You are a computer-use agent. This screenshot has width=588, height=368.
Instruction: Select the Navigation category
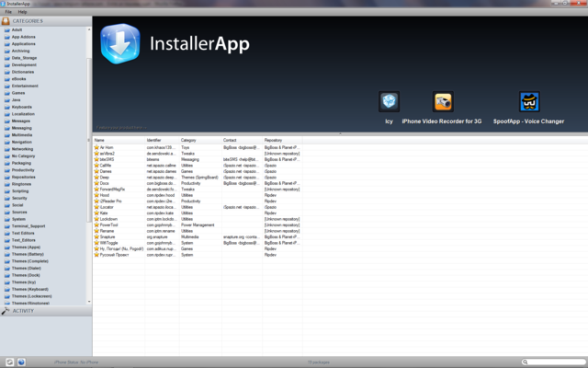tap(22, 143)
